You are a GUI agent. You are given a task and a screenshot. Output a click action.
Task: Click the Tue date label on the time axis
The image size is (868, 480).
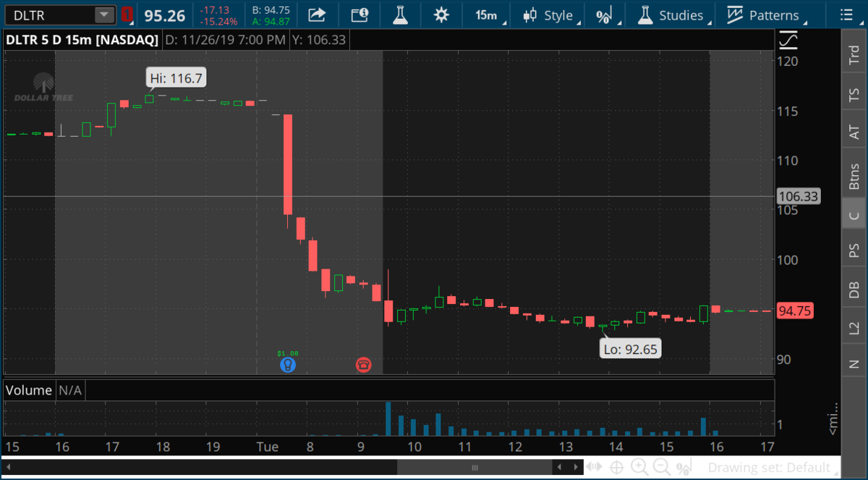pos(268,447)
